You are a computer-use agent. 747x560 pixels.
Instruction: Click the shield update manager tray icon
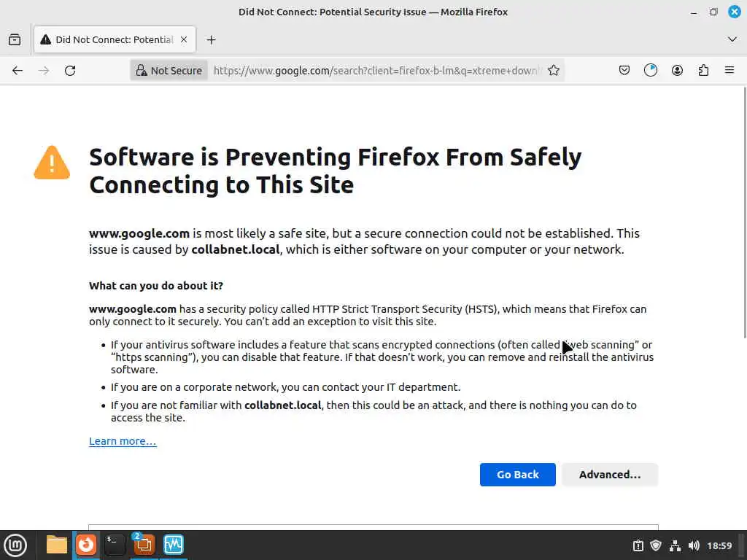click(x=656, y=545)
